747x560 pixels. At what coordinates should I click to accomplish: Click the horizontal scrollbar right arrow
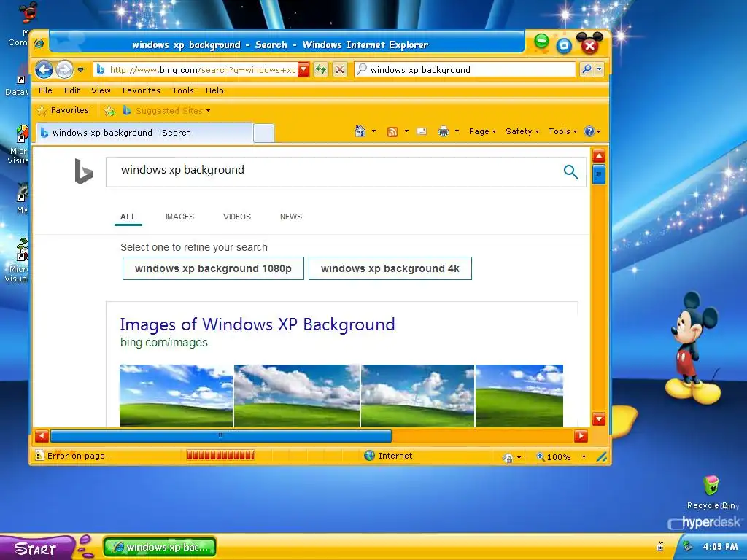point(581,436)
